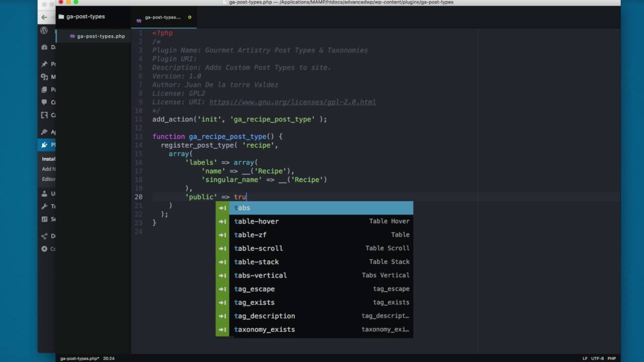
Task: Click the Collapse menu arrow icon in WordPress sidebar
Action: pyautogui.click(x=45, y=249)
